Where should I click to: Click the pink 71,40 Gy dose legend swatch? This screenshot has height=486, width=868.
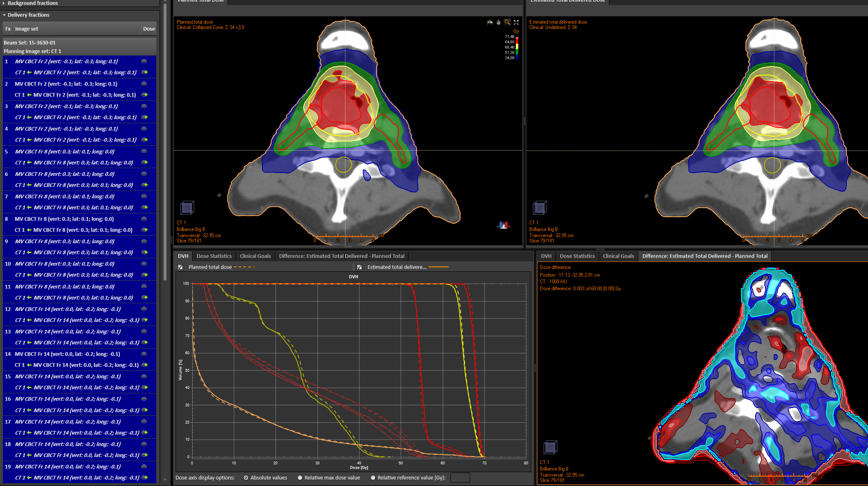[x=517, y=37]
